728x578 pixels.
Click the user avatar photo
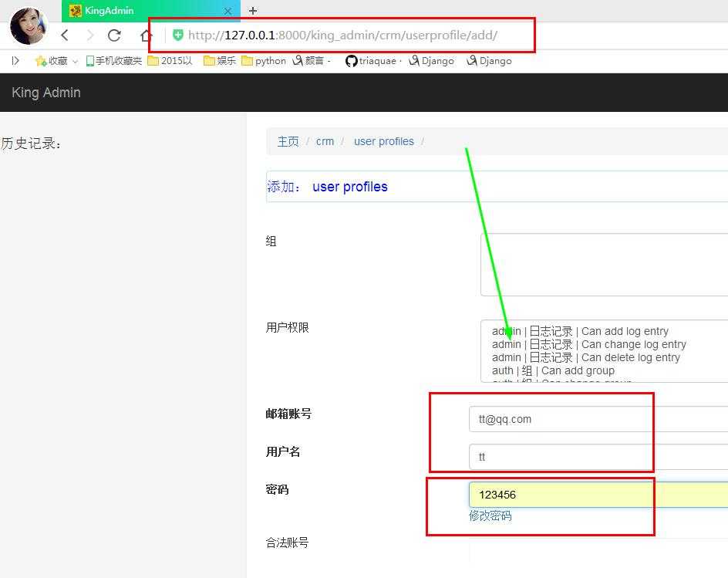click(29, 26)
